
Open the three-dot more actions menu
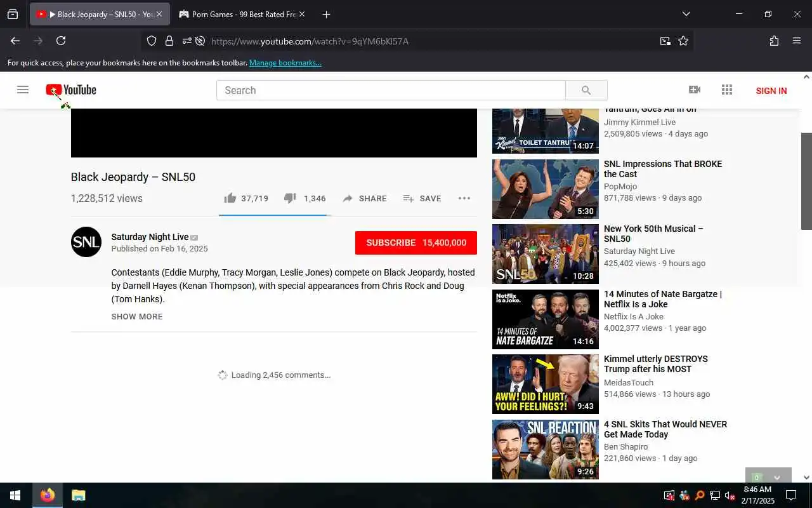pos(464,198)
